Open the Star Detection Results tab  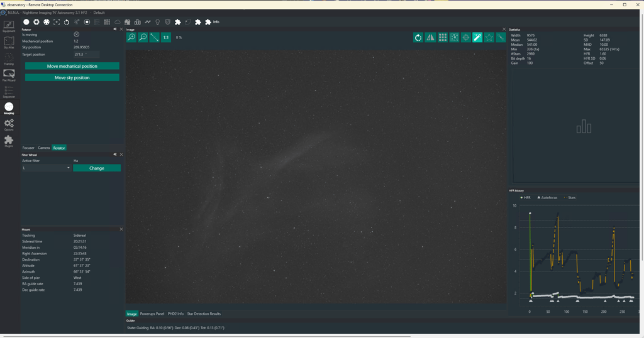pos(204,313)
